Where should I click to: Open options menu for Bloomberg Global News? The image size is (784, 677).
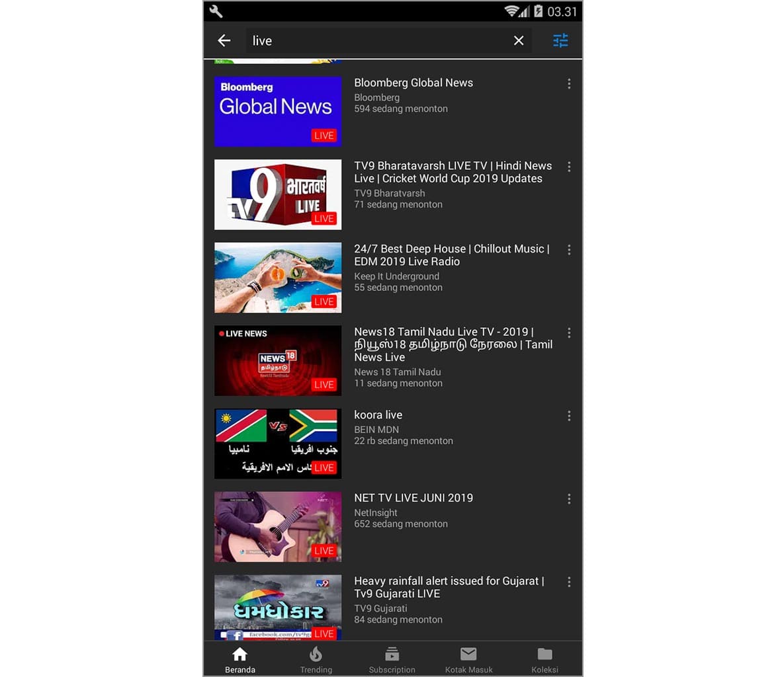569,83
